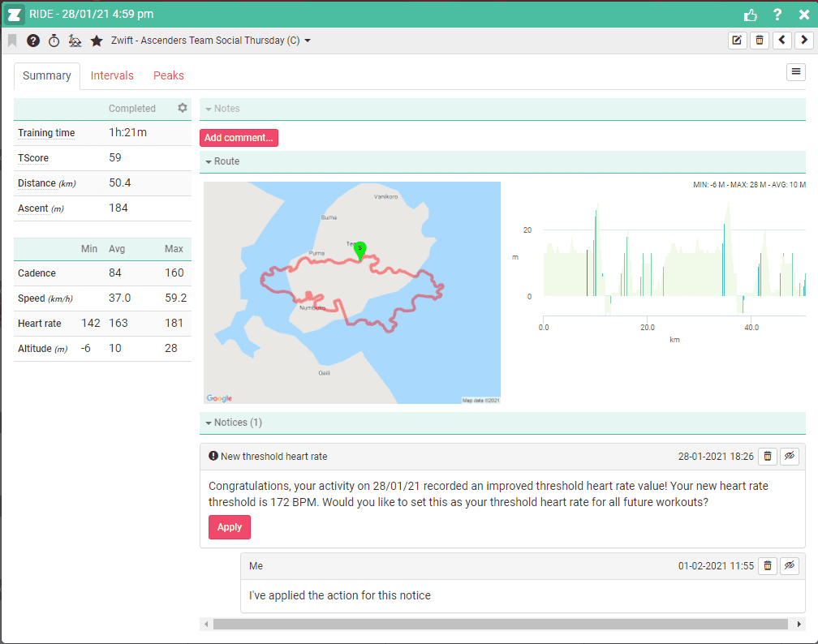Image resolution: width=818 pixels, height=644 pixels.
Task: Click the stopwatch icon in the toolbar
Action: [x=54, y=41]
